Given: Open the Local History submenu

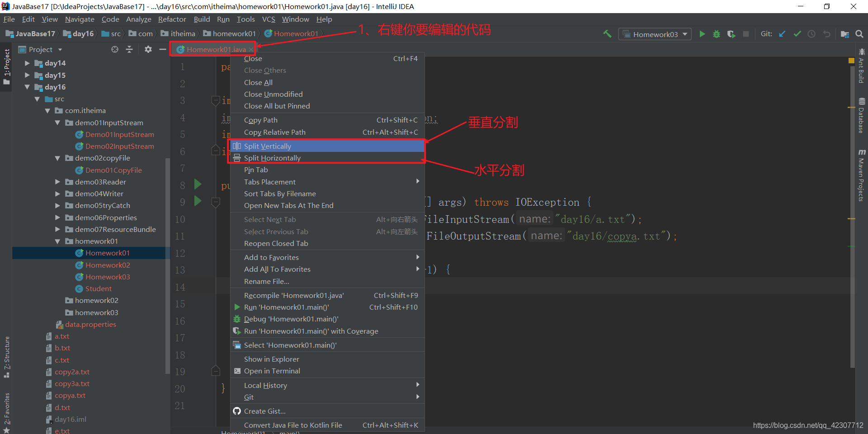Looking at the screenshot, I should click(x=327, y=385).
